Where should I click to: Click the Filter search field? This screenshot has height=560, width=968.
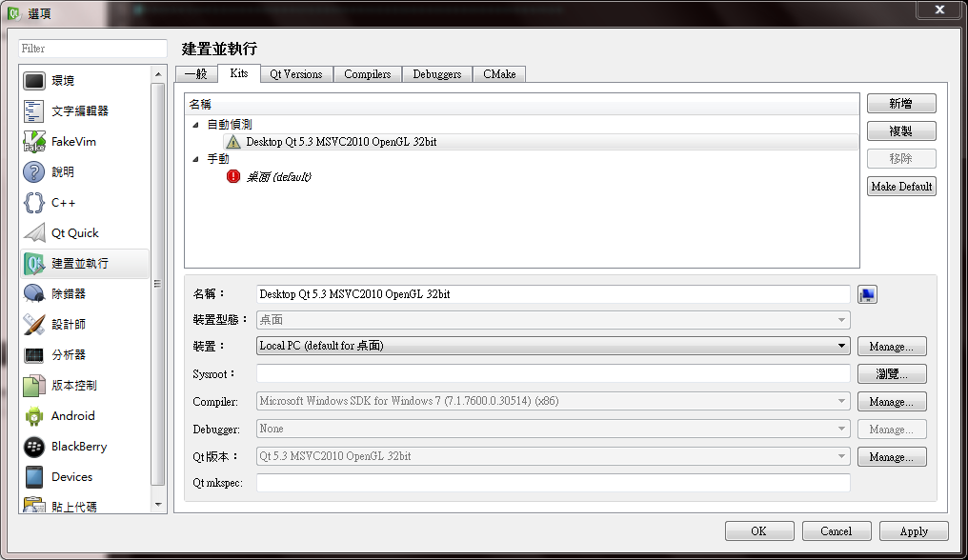[x=92, y=49]
